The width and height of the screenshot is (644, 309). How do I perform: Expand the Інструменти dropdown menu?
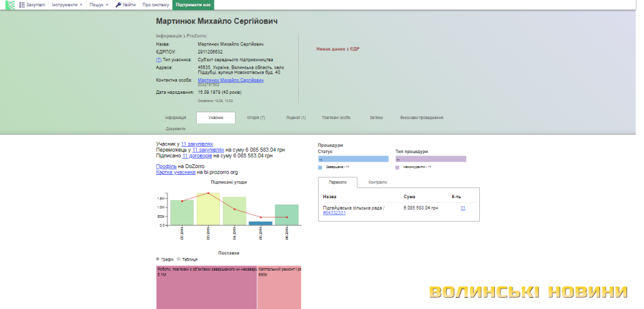[69, 4]
